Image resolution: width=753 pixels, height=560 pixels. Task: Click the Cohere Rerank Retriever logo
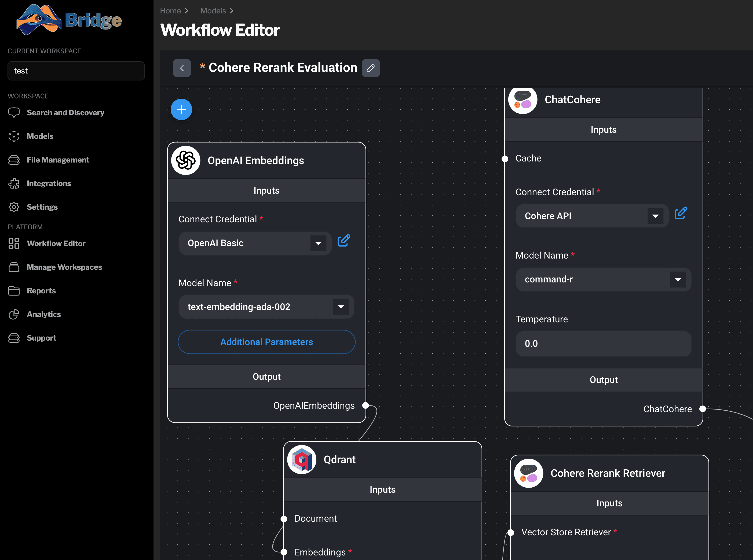(528, 473)
